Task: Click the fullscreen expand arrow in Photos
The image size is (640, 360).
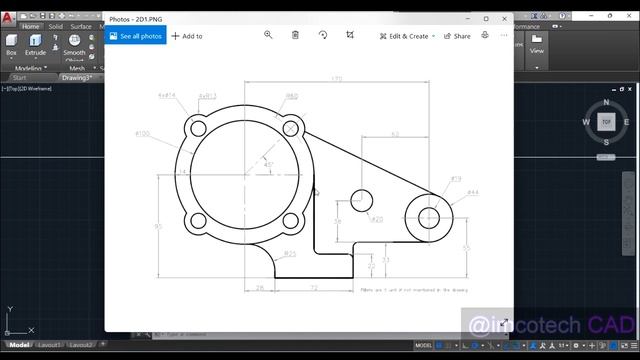Action: 504,322
